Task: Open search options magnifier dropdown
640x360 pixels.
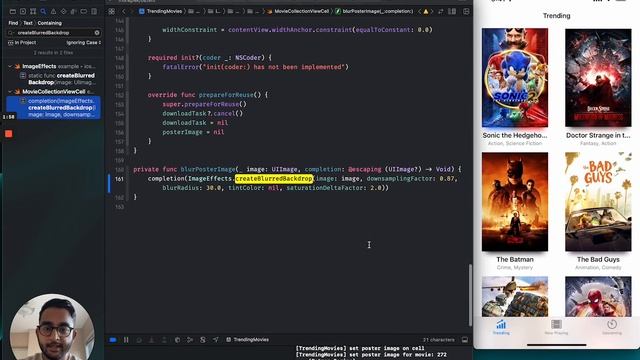Action: [x=11, y=33]
